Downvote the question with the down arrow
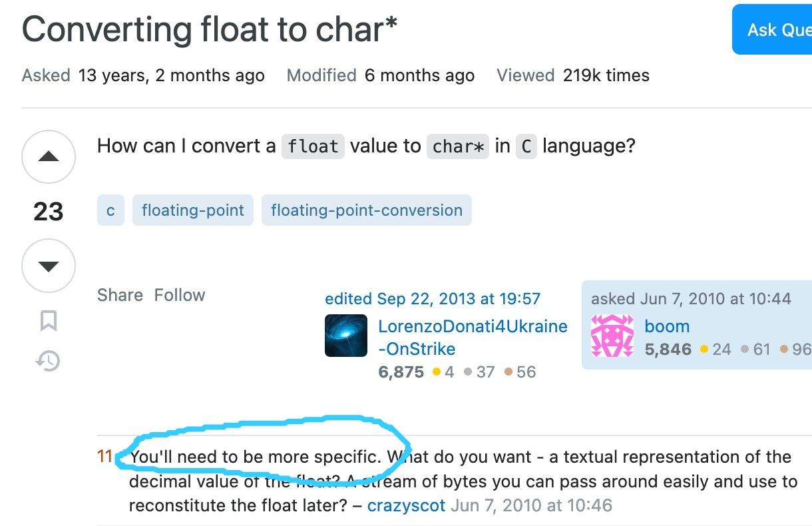Image resolution: width=812 pixels, height=526 pixels. coord(49,266)
